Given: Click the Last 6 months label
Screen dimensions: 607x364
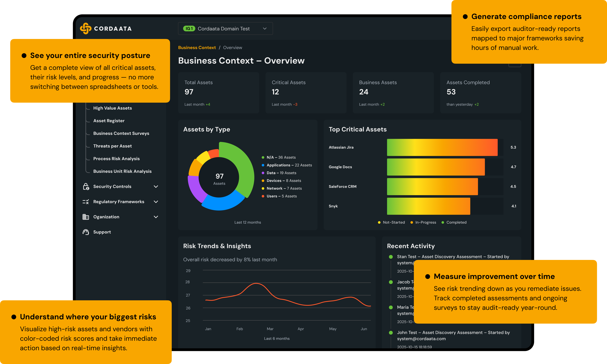Looking at the screenshot, I should [277, 339].
